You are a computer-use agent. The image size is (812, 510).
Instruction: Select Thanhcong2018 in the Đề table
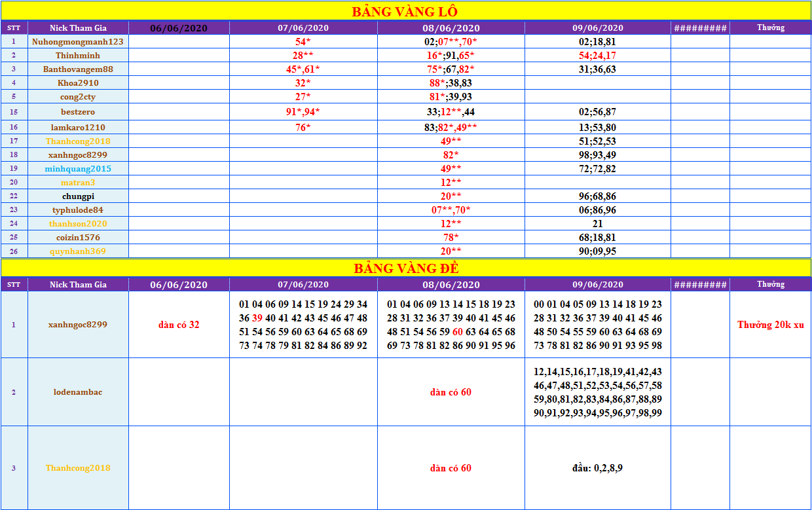pyautogui.click(x=78, y=467)
